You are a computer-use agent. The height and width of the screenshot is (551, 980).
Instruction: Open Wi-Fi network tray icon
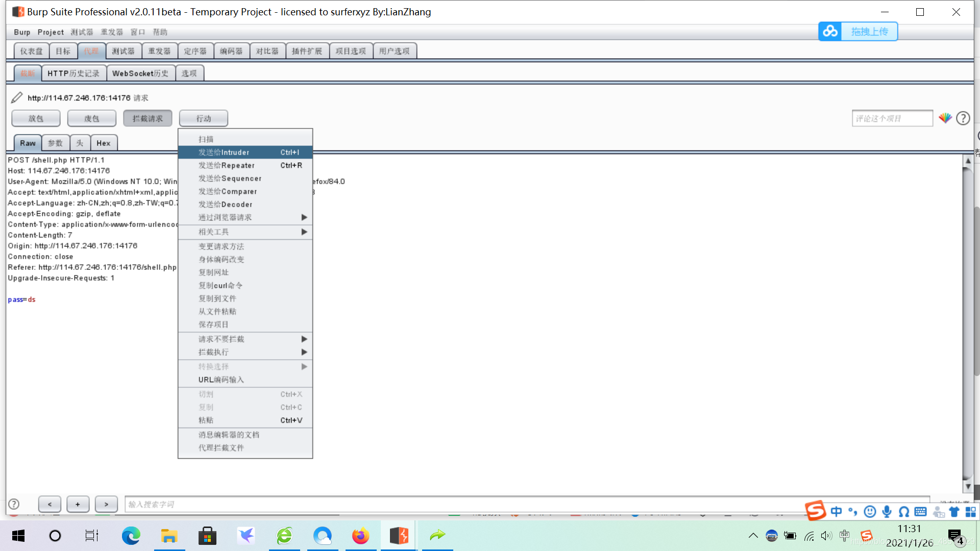coord(809,536)
